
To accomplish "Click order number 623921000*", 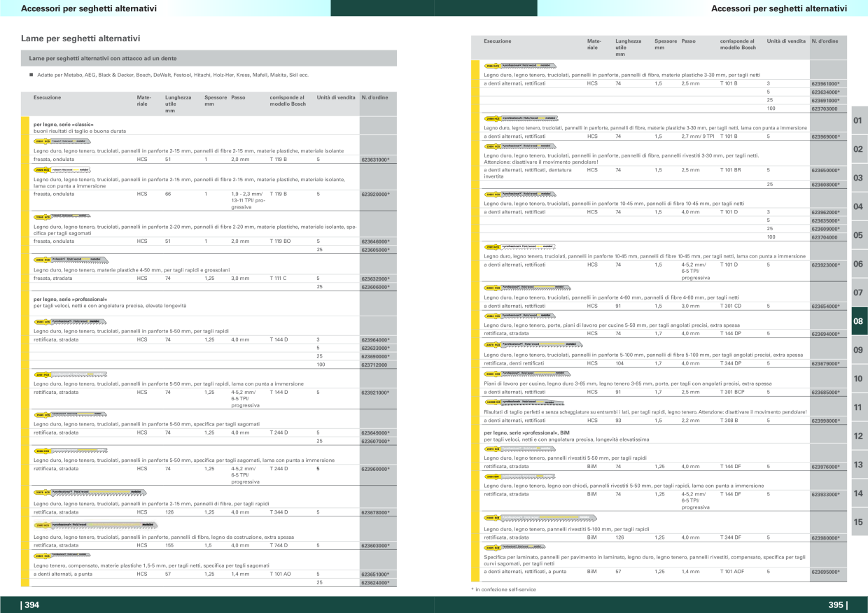I will tap(374, 393).
